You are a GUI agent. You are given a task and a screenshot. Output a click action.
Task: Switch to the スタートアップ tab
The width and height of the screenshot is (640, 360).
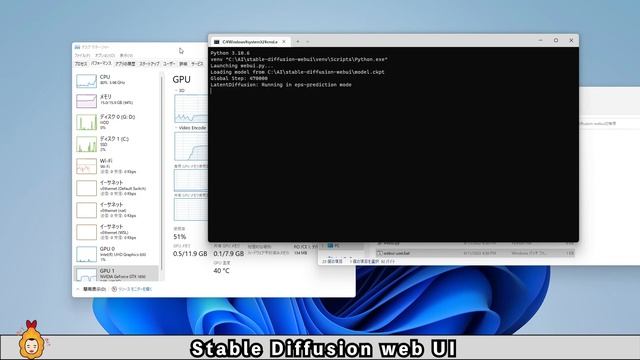[x=149, y=64]
